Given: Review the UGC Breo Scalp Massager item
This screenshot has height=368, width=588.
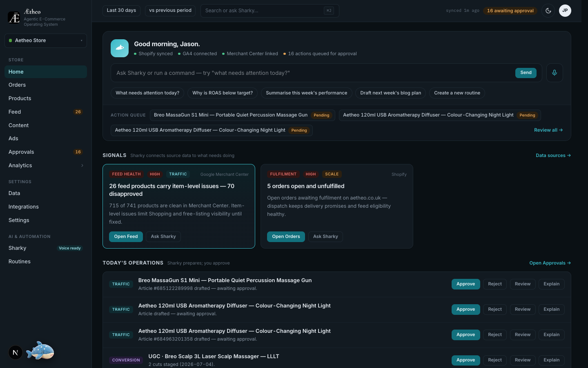Looking at the screenshot, I should click(x=523, y=360).
